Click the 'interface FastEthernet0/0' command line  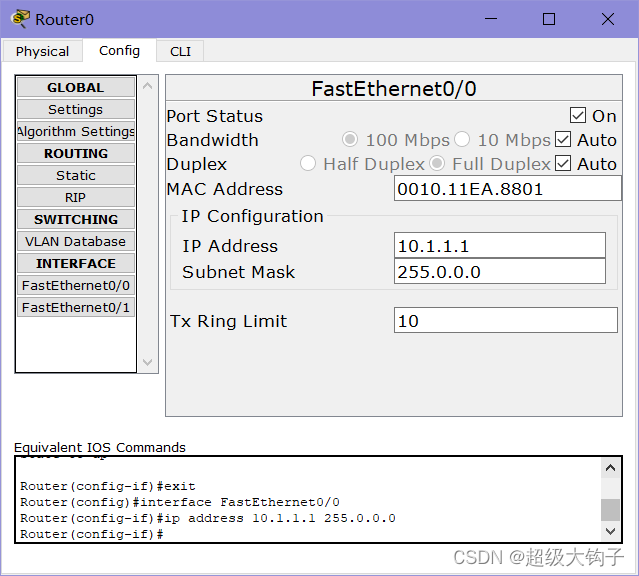tap(180, 502)
